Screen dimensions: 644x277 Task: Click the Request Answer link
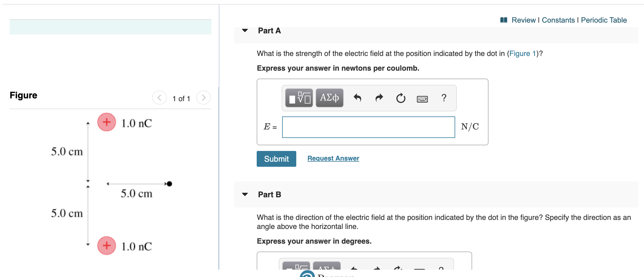point(333,158)
